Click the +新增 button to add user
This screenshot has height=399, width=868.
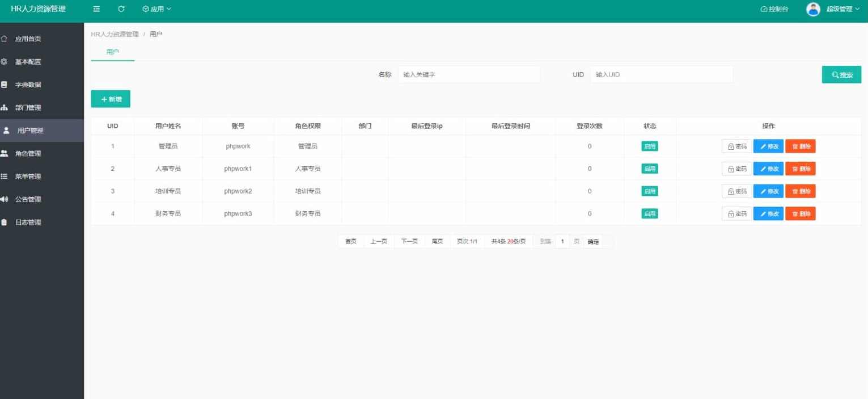click(x=111, y=99)
